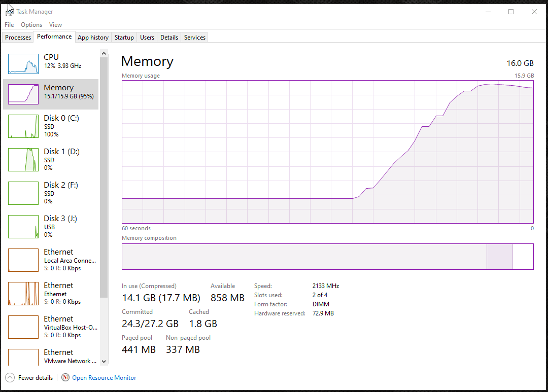
Task: Switch to the Startup tab
Action: [x=124, y=38]
